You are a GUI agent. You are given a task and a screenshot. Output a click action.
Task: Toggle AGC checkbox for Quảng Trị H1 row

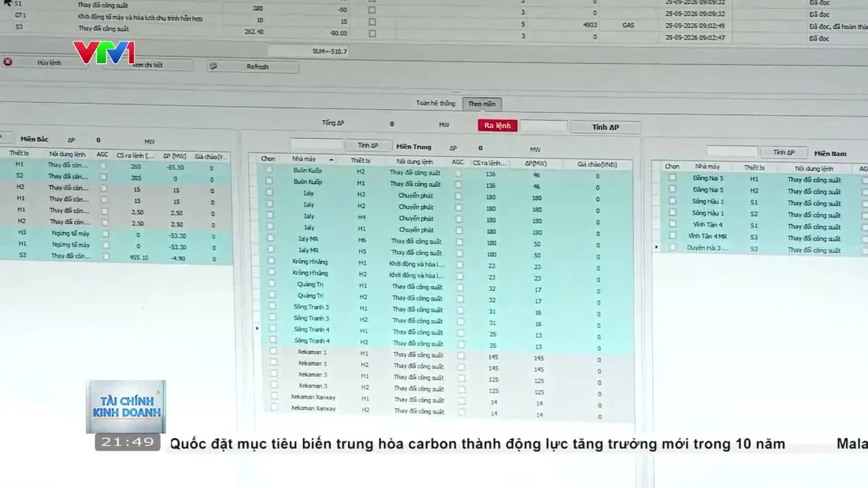pos(460,287)
